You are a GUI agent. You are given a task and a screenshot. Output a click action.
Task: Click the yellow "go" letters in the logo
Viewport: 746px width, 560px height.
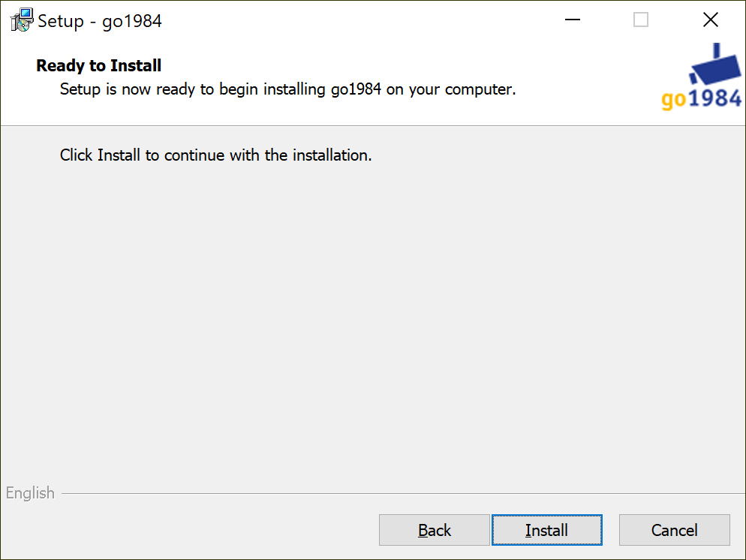[x=674, y=99]
